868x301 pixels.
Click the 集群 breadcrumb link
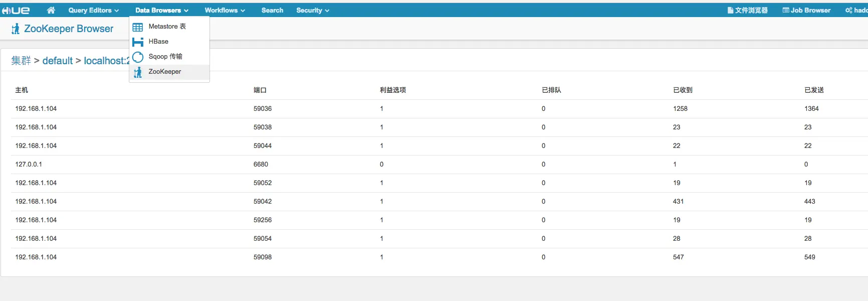click(x=21, y=61)
